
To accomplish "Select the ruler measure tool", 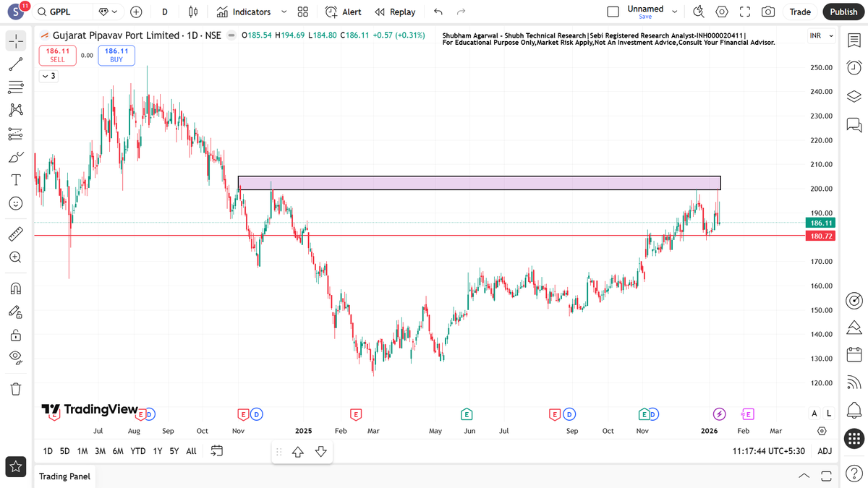I will tap(16, 234).
